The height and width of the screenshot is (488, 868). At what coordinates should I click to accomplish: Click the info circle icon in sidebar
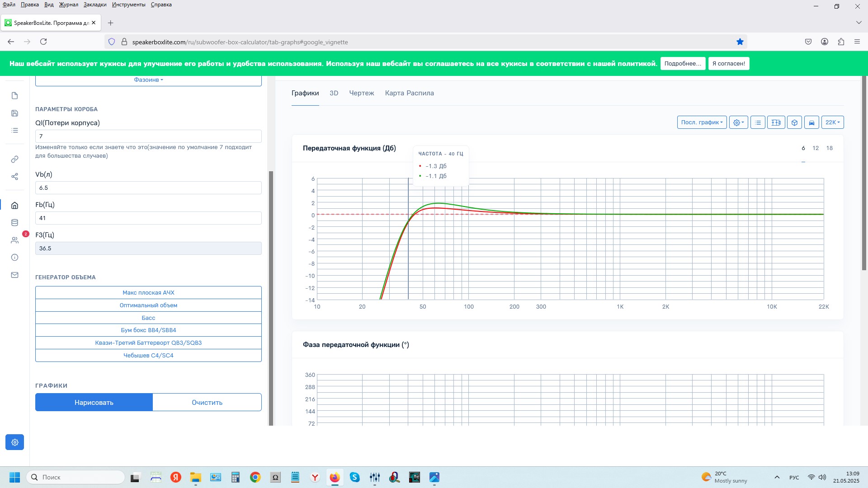click(x=14, y=258)
